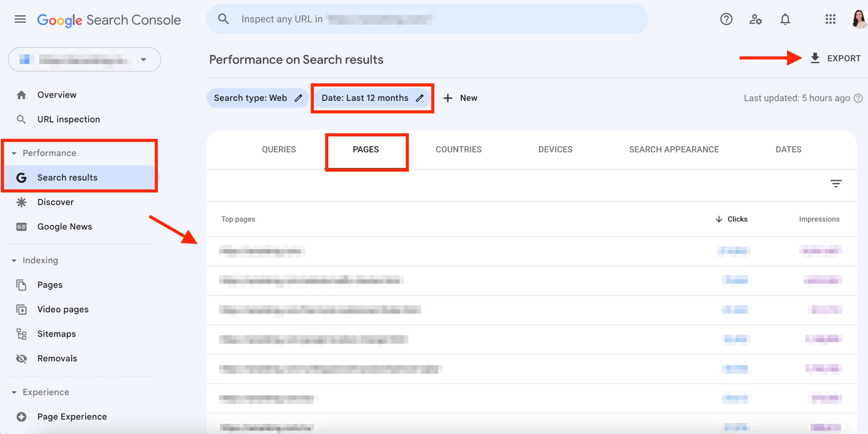Click the Indexing Pages icon
868x434 pixels.
click(x=21, y=285)
